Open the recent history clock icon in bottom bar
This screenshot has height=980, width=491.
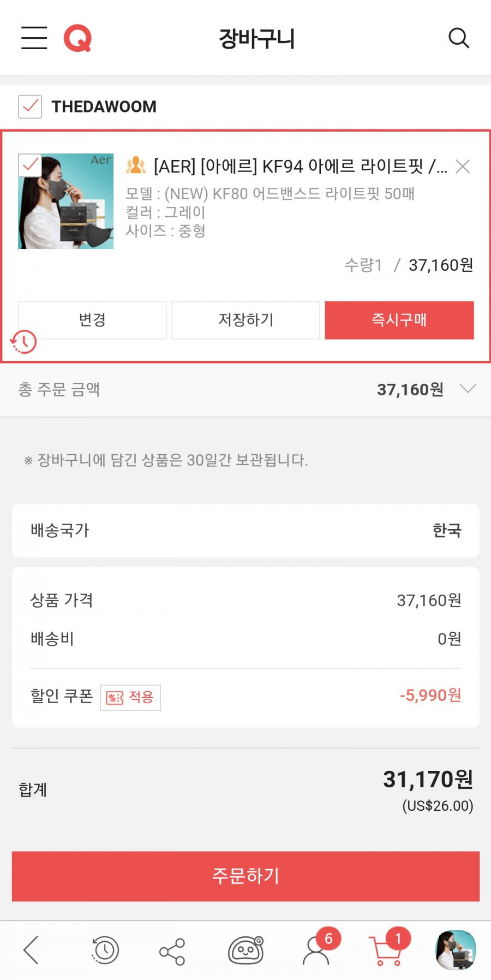point(104,951)
